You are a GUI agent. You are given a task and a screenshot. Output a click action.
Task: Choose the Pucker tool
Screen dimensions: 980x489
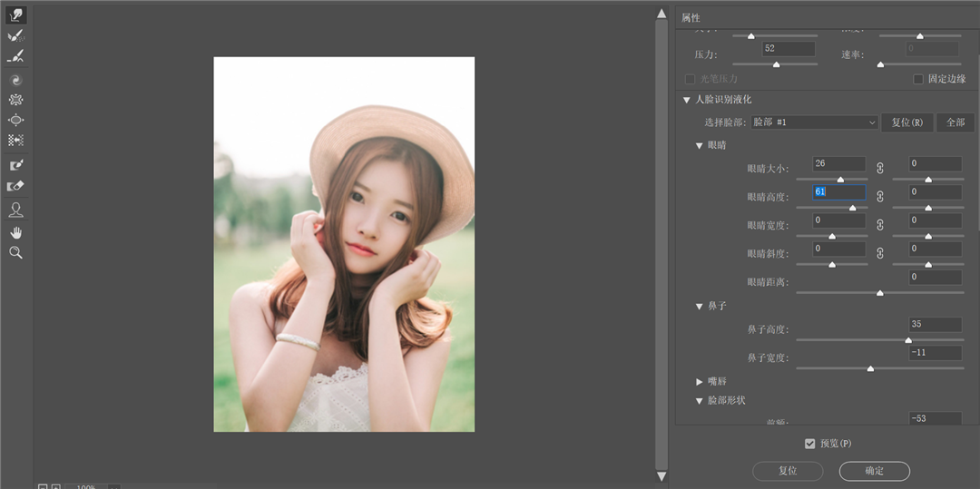[x=15, y=100]
